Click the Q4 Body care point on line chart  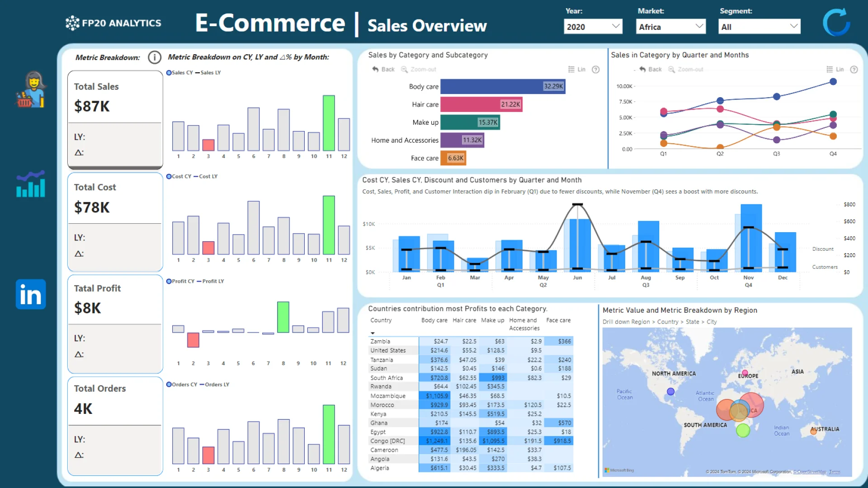[833, 82]
